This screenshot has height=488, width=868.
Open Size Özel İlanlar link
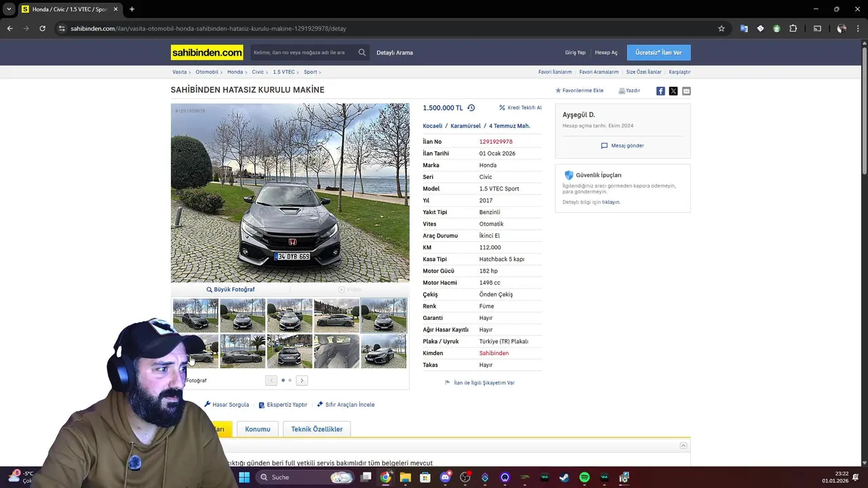[644, 72]
